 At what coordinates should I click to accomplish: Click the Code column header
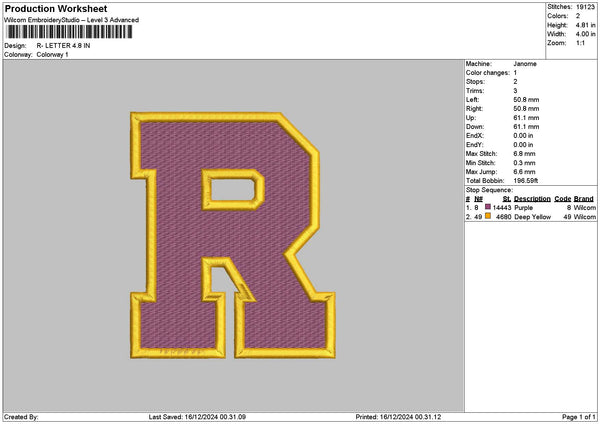pos(563,198)
